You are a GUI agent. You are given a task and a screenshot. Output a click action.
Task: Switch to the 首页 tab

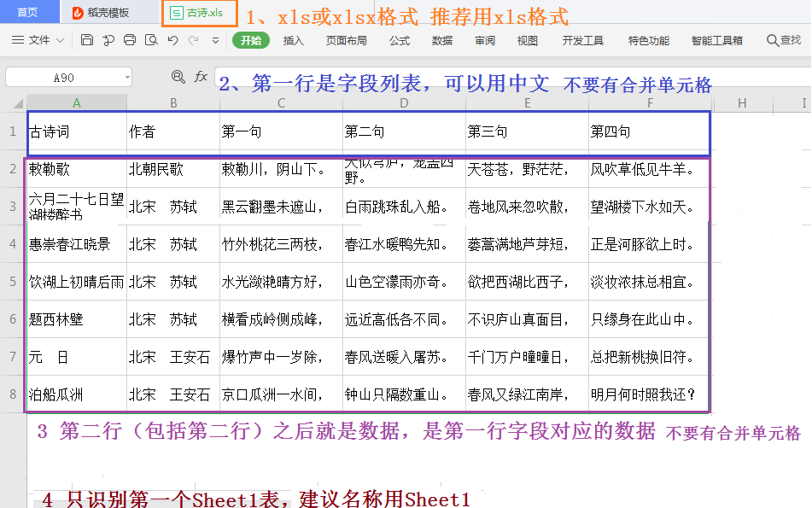(28, 12)
